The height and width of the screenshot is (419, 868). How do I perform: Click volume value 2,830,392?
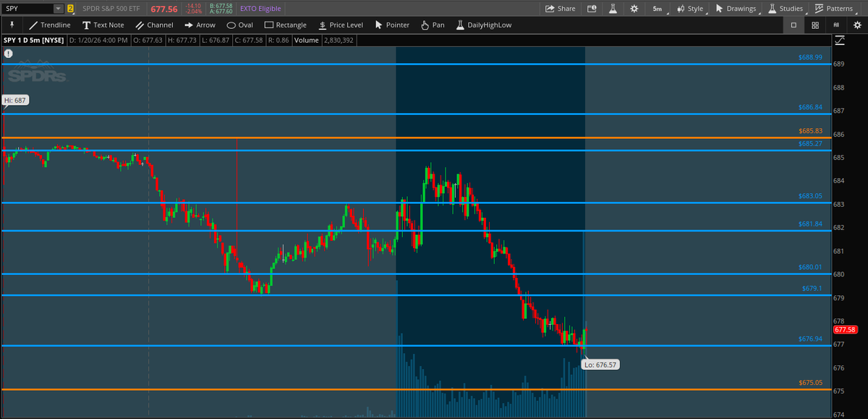tap(338, 41)
